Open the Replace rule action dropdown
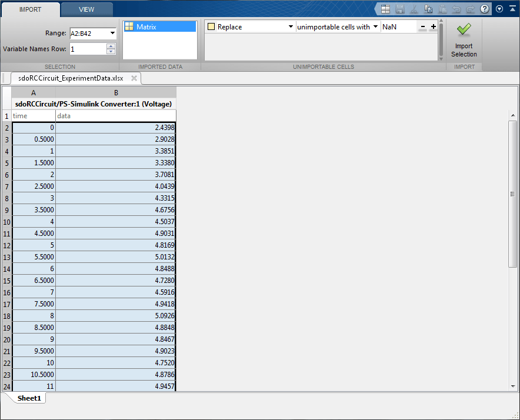 291,26
